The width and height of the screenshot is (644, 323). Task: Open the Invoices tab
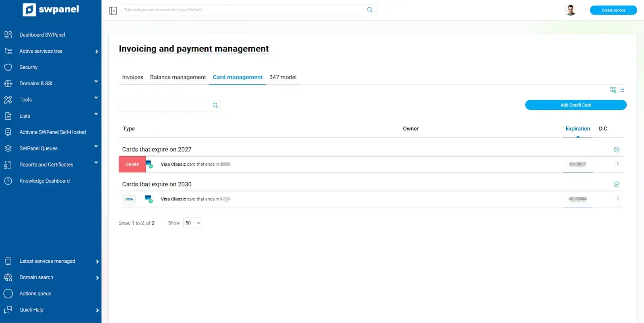click(132, 77)
